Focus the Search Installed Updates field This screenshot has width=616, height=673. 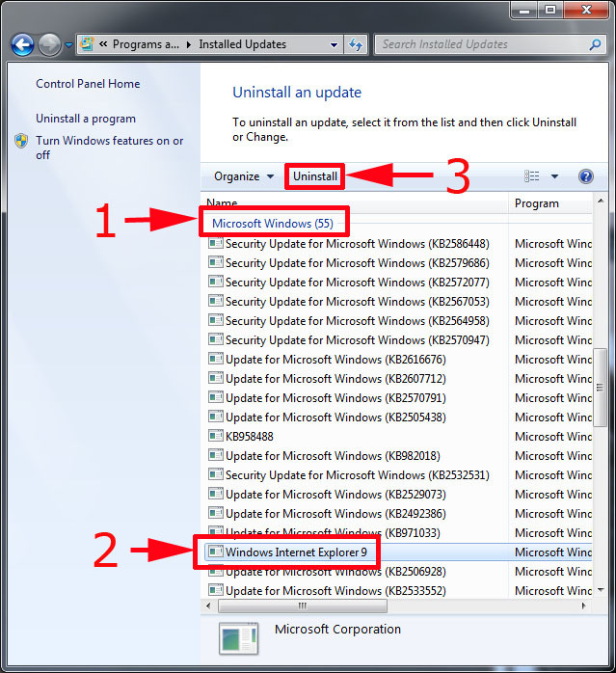pos(491,44)
